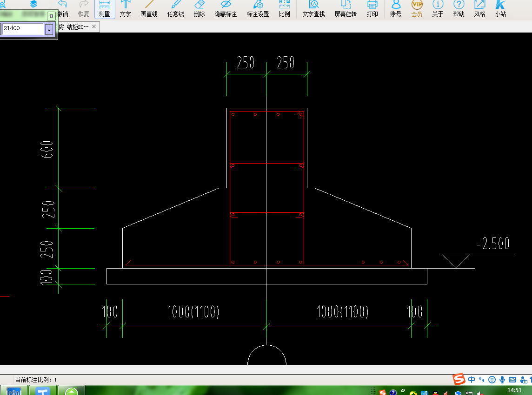The width and height of the screenshot is (532, 395).
Task: Toggle the punctuation mode button
Action: pos(481,380)
